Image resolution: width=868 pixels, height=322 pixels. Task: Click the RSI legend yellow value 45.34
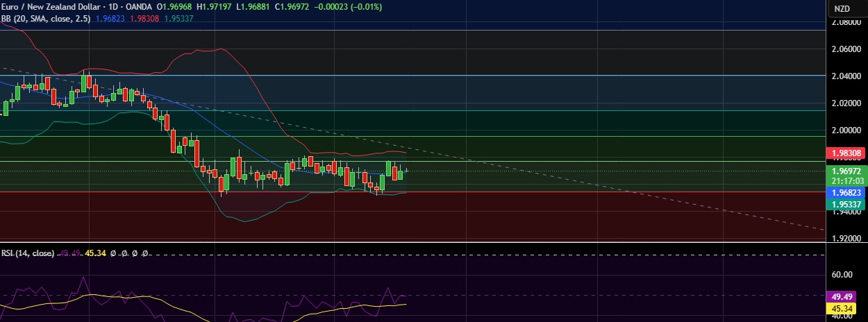click(x=95, y=253)
